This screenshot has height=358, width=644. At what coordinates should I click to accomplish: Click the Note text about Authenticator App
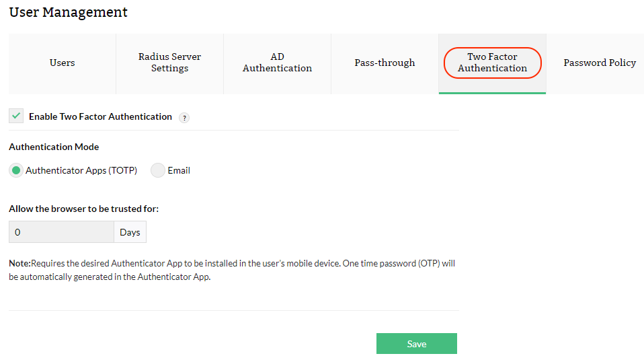[232, 270]
